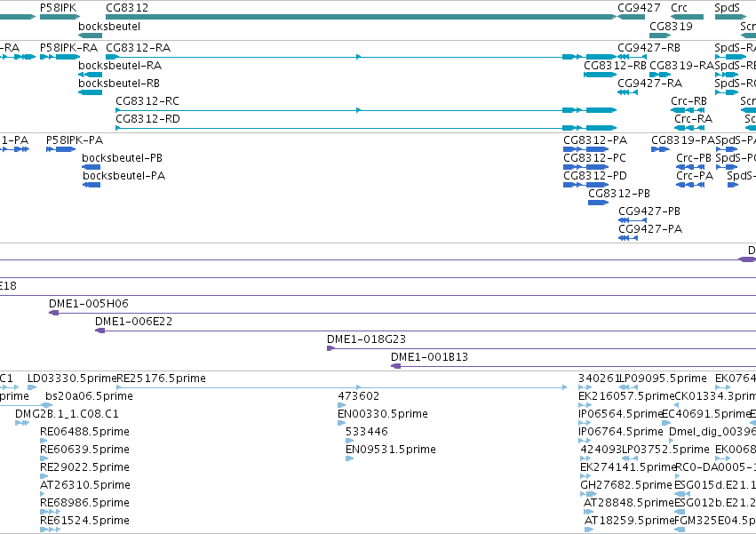Select transcript CG8312-RD

pos(366,128)
